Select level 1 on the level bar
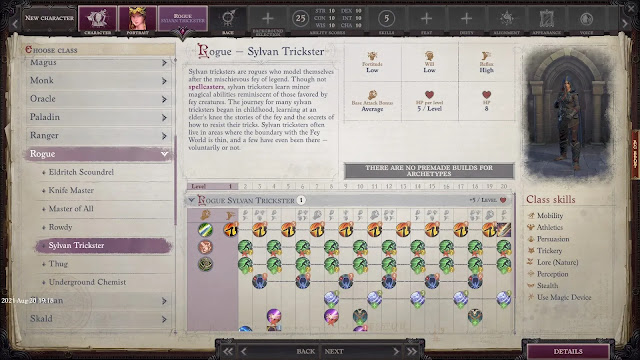This screenshot has height=360, width=640. [231, 187]
